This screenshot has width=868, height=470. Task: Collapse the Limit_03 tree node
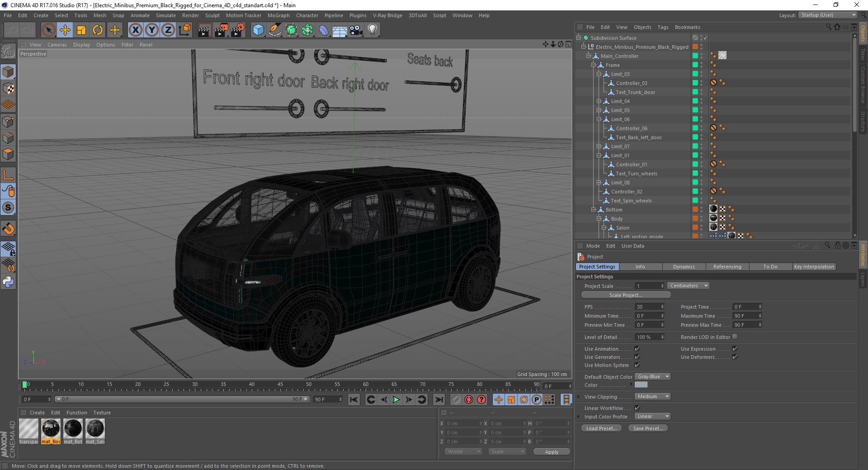tap(599, 74)
